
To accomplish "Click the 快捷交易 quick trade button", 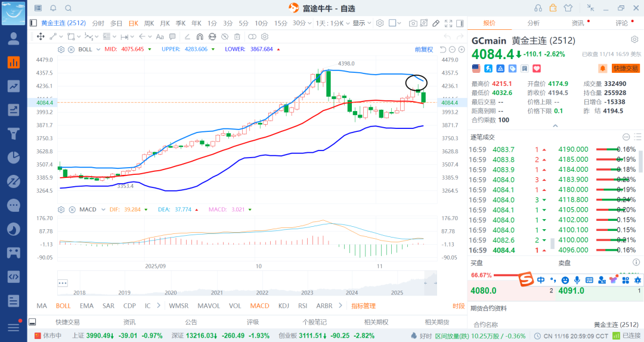I will [626, 68].
